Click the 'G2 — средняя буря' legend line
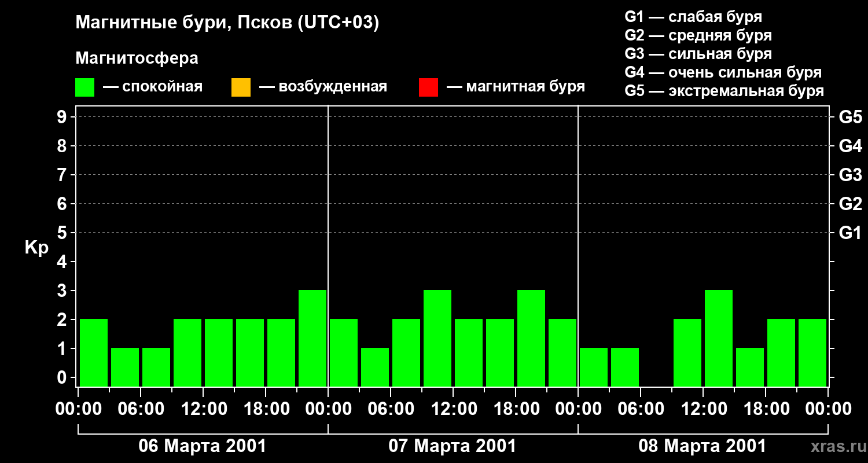The image size is (868, 463). [698, 35]
